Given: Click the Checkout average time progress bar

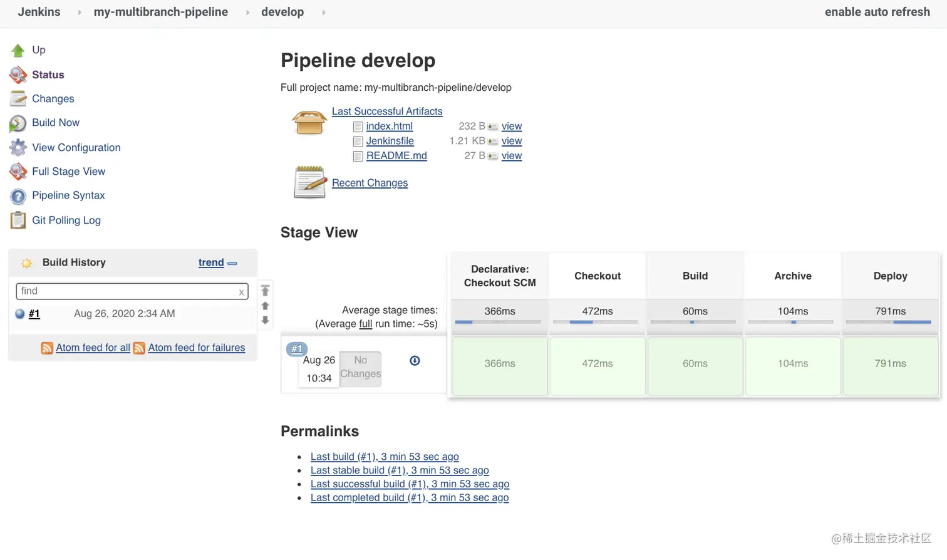Looking at the screenshot, I should 596,322.
